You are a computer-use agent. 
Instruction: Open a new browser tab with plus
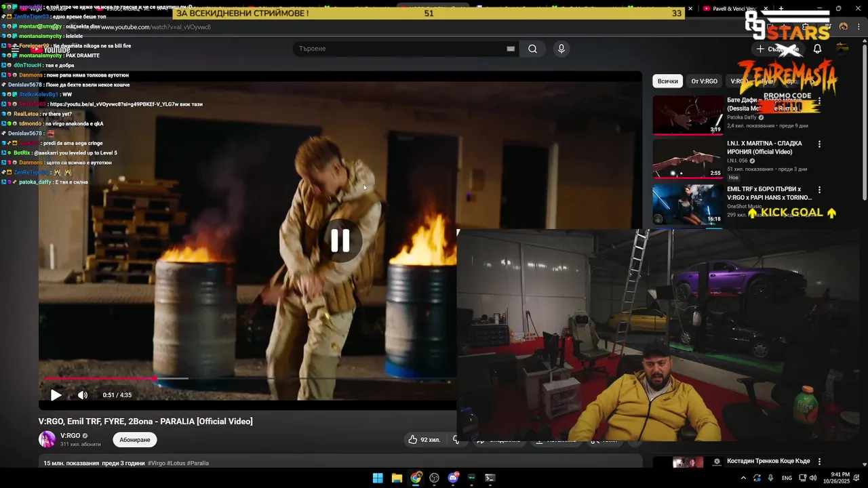click(x=781, y=9)
